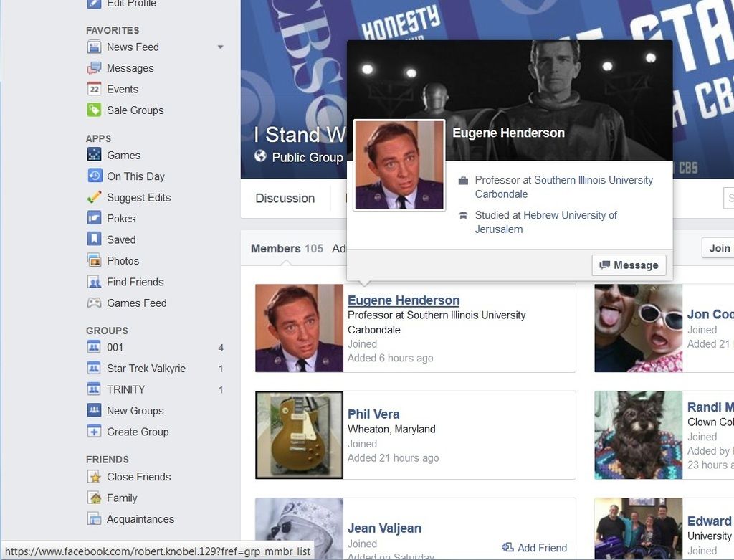Open the Sale Groups link
Image resolution: width=734 pixels, height=560 pixels.
coord(135,110)
